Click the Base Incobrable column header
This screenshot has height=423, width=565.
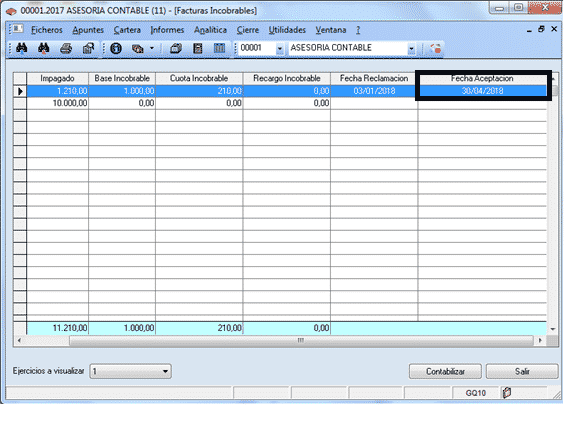(x=122, y=78)
